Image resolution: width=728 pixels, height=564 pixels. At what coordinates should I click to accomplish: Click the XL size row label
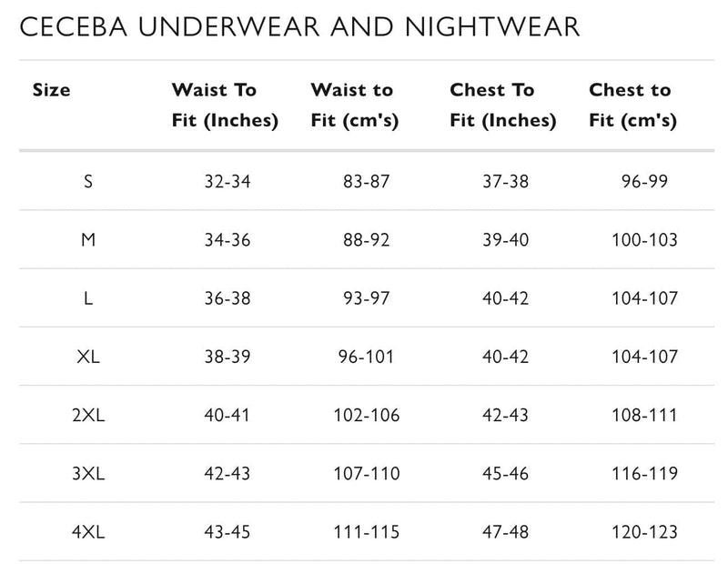(88, 357)
